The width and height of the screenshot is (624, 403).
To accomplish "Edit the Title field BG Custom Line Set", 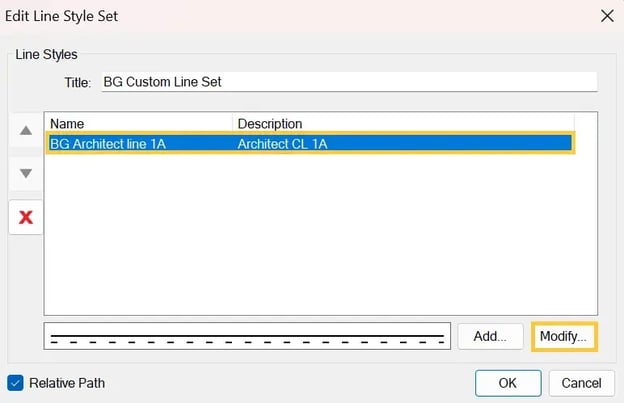I will (349, 82).
